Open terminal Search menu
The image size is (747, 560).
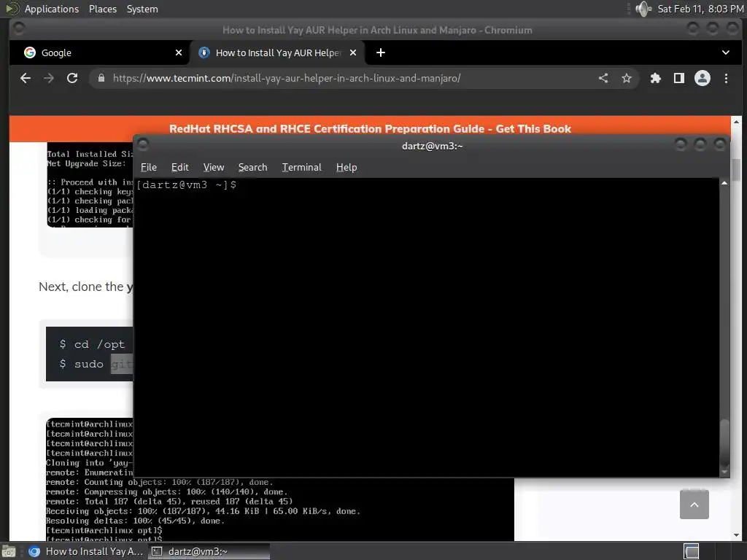[252, 167]
